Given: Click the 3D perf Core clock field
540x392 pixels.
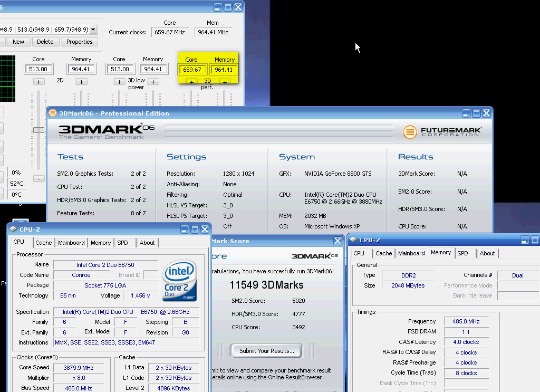Looking at the screenshot, I should point(192,70).
